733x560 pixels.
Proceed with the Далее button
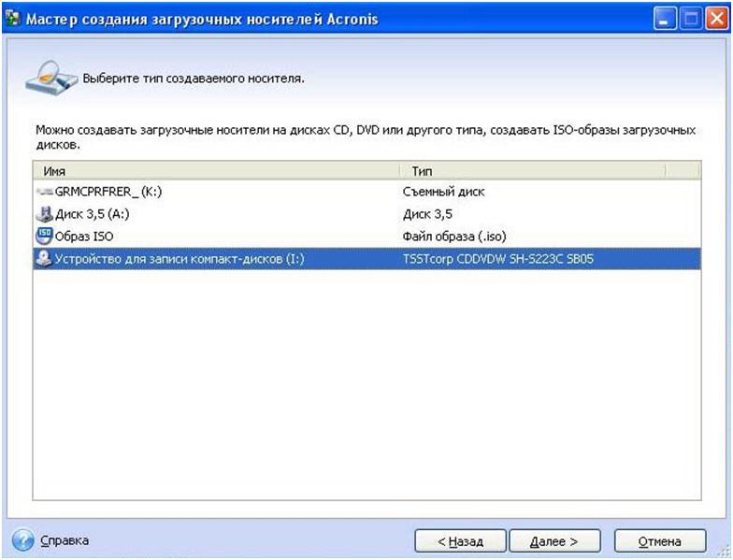pyautogui.click(x=554, y=540)
